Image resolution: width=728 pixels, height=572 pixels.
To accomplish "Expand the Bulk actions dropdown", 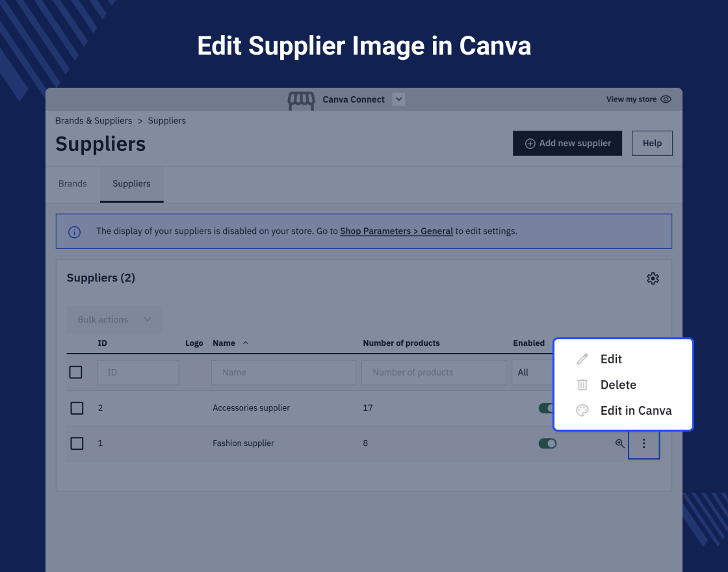I will click(114, 319).
